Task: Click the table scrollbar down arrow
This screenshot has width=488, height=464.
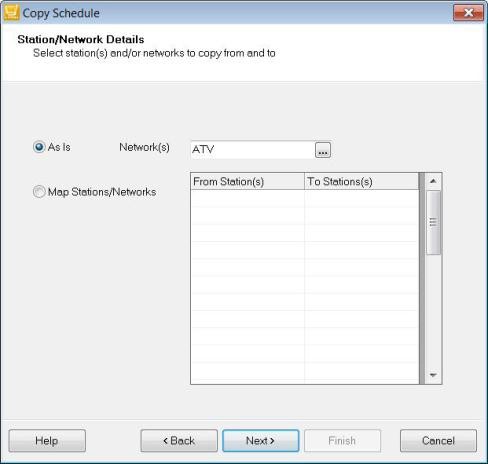Action: [x=433, y=375]
